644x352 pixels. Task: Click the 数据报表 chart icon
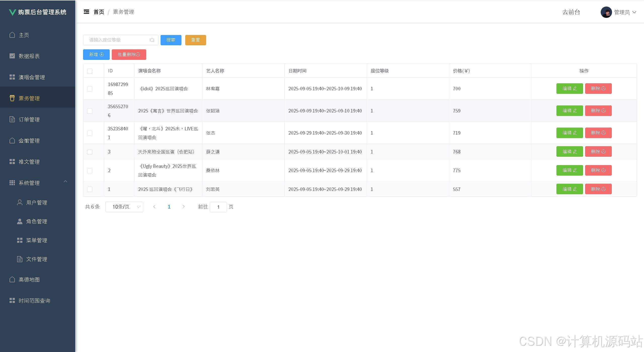tap(12, 56)
